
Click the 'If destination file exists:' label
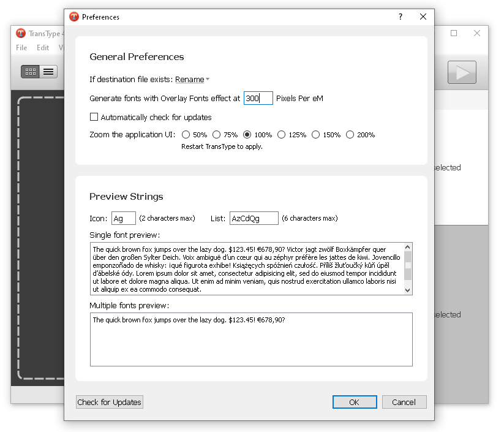[132, 80]
